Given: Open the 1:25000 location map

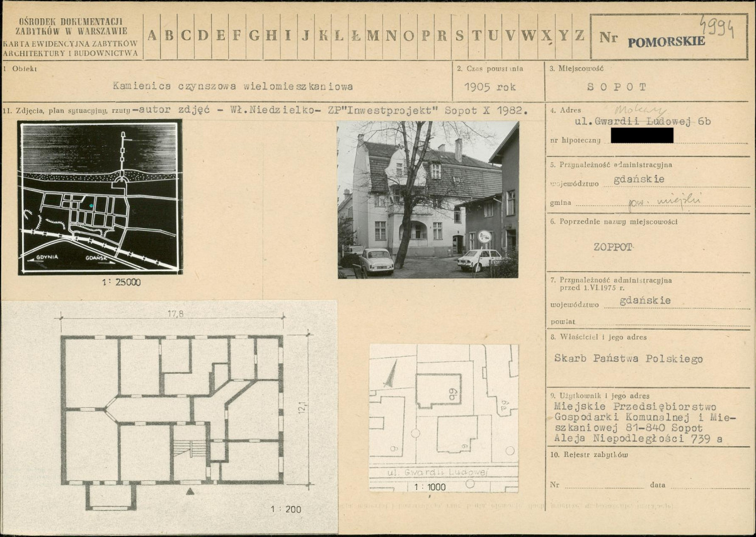Looking at the screenshot, I should pyautogui.click(x=100, y=197).
